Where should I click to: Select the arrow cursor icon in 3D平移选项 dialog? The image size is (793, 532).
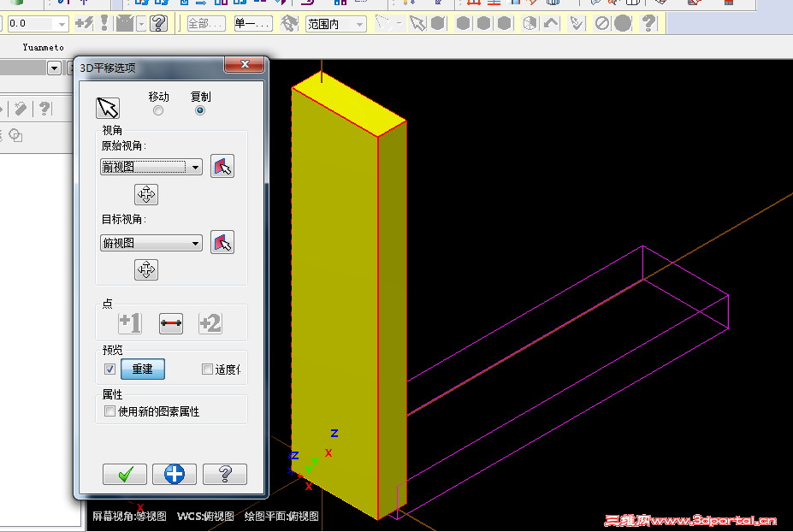(109, 107)
